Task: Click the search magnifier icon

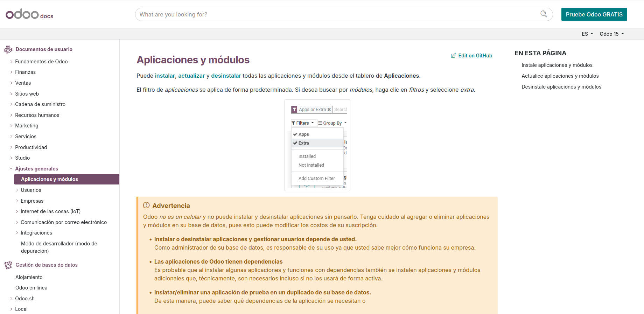Action: pos(544,14)
